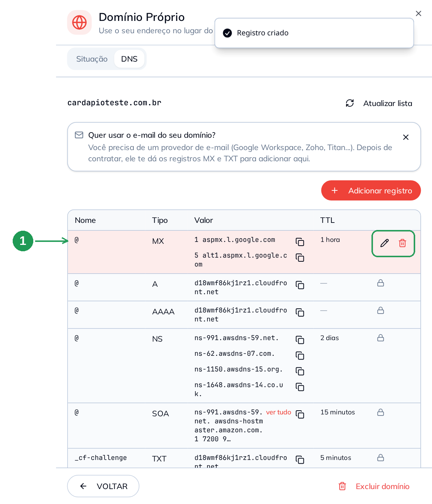
Task: Click the ns-1150.awsdns-15.org. value text
Action: pos(238,369)
